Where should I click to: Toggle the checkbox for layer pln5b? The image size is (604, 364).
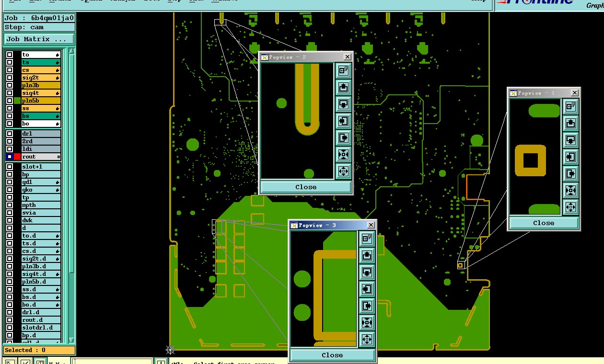point(10,101)
